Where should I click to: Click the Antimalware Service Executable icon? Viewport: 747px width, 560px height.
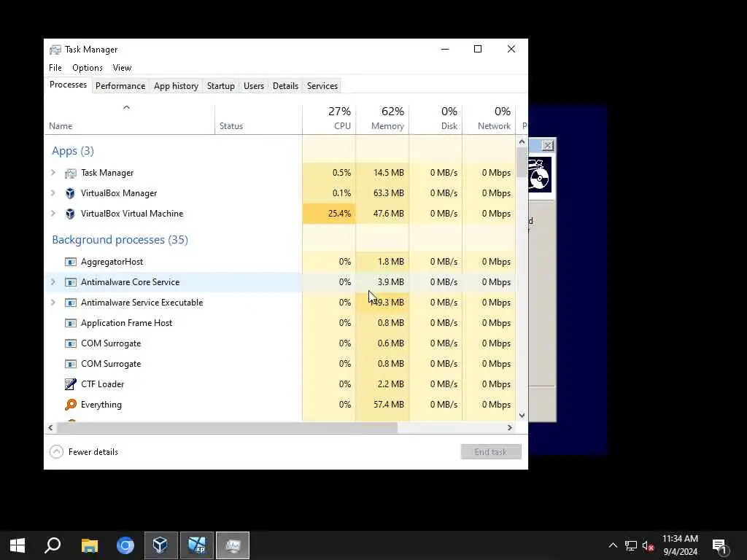(x=71, y=303)
